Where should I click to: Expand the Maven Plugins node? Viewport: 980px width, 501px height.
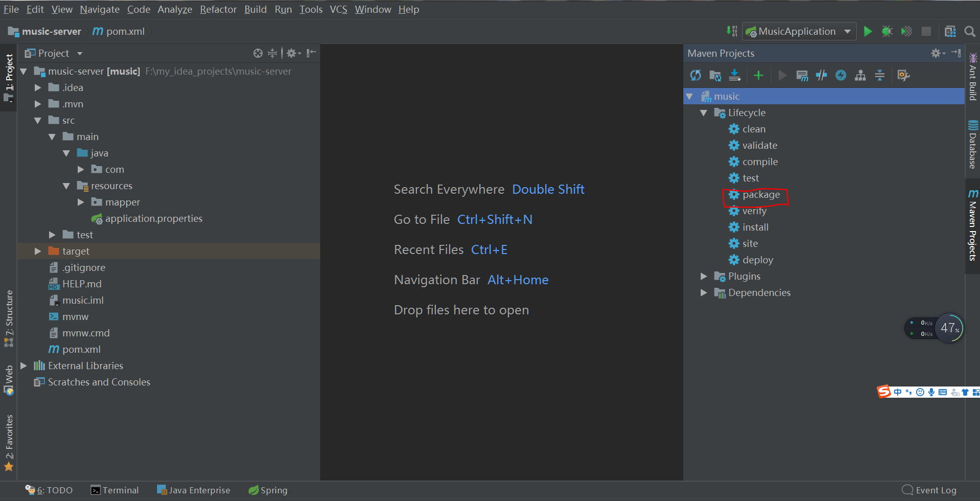point(703,277)
